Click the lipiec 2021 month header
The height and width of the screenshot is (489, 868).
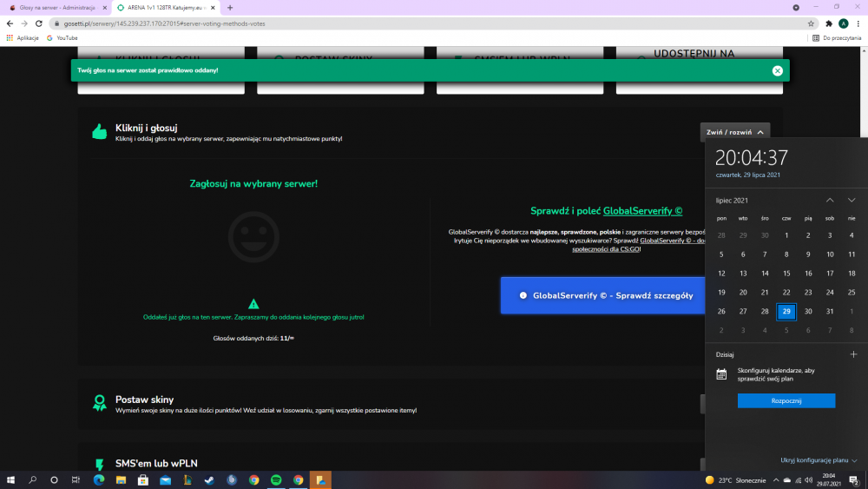tap(732, 201)
